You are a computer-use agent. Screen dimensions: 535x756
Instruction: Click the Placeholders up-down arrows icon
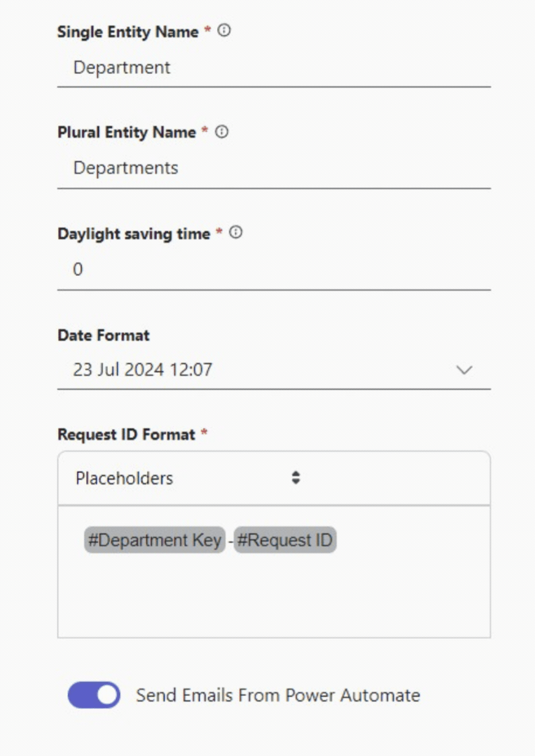pos(296,478)
